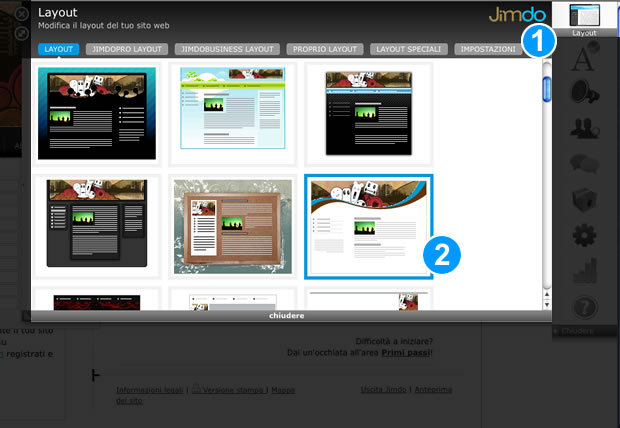
Task: Switch to the JIMDOPRO LAYOUT tab
Action: click(127, 49)
